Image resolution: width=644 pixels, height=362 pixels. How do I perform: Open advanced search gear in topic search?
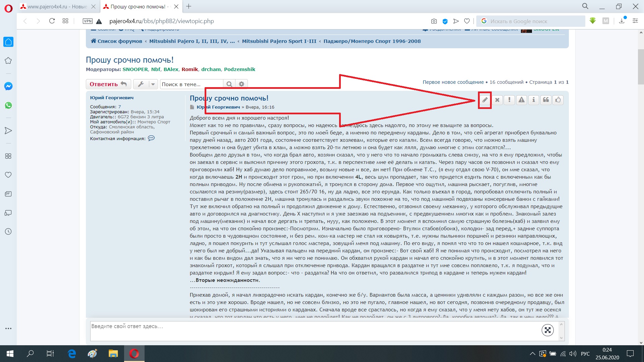[x=241, y=84]
